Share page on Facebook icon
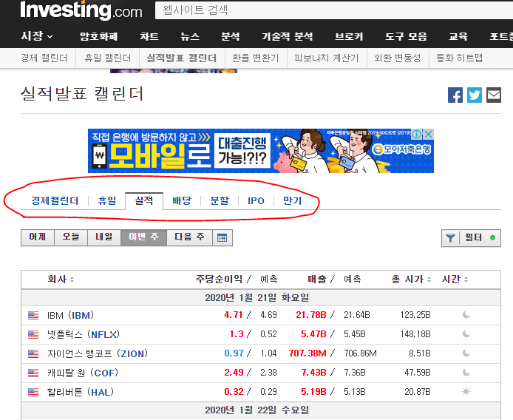This screenshot has width=513, height=420. click(455, 95)
